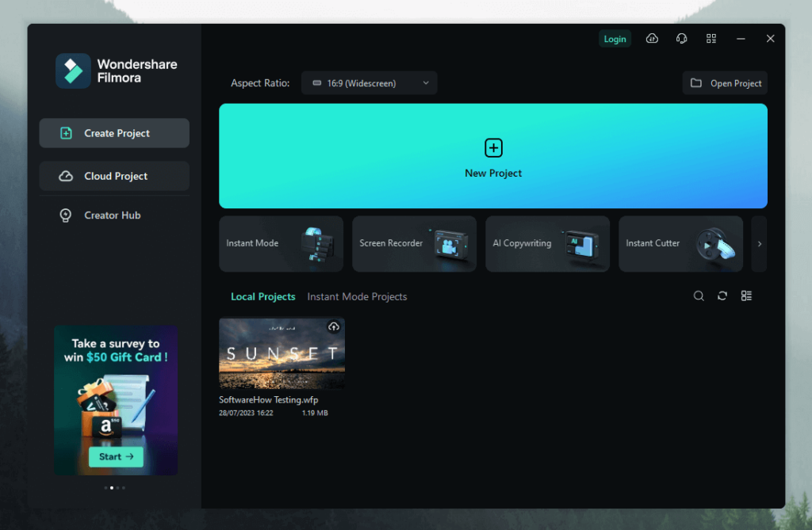Search local projects with the magnifier icon
The height and width of the screenshot is (530, 812).
[x=699, y=296]
